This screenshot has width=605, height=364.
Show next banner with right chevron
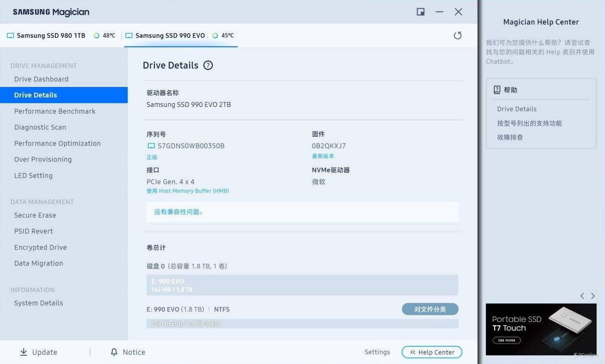593,296
